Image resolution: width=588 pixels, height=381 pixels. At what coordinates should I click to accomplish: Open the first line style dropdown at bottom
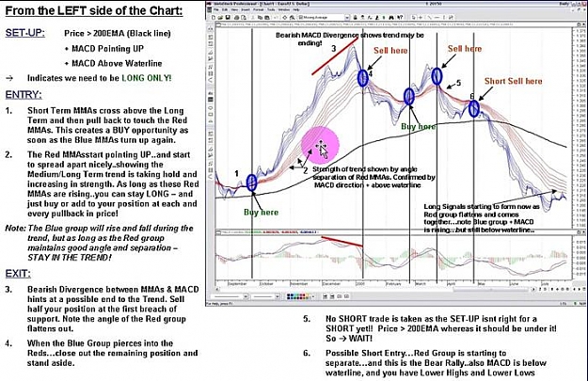[246, 296]
